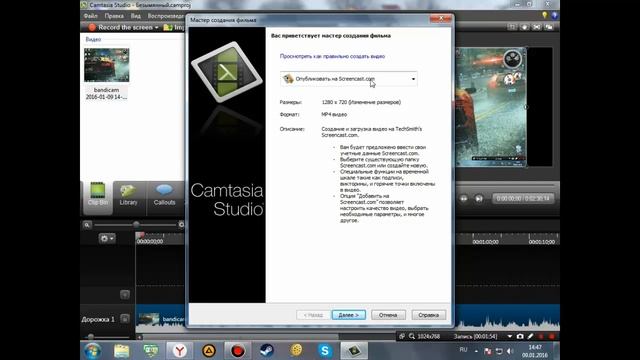Click the Запись [00:01:54] recording status
Viewport: 640px width, 360px height.
click(476, 336)
